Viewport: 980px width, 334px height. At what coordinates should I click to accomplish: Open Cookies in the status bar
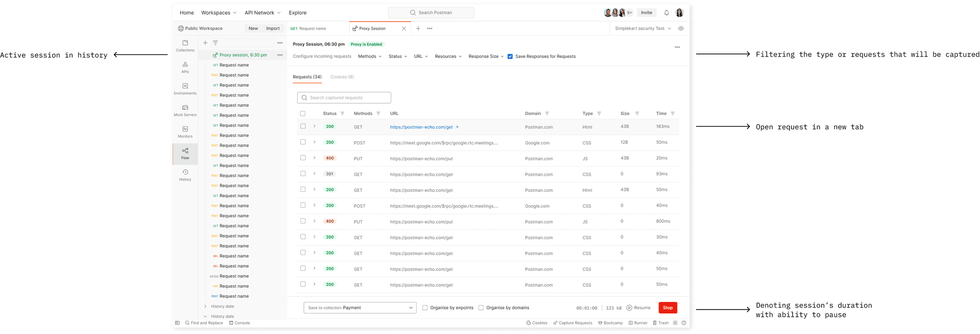[x=537, y=323]
